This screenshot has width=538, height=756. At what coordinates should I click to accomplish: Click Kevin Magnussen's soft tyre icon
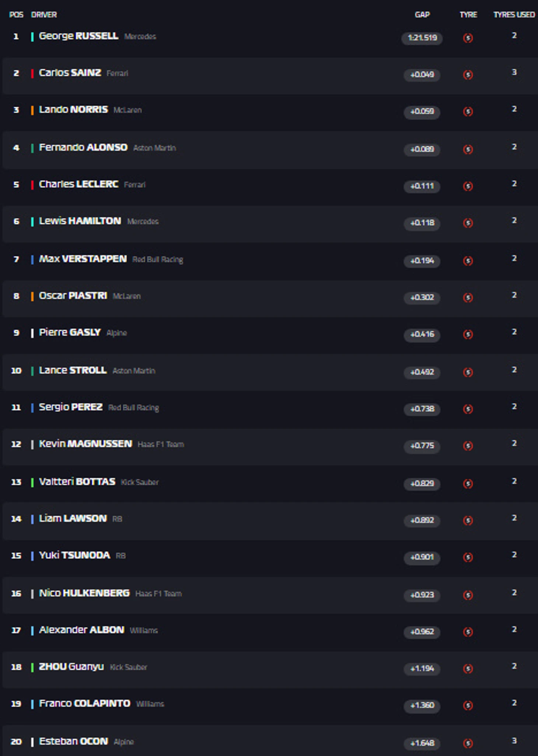pos(468,446)
